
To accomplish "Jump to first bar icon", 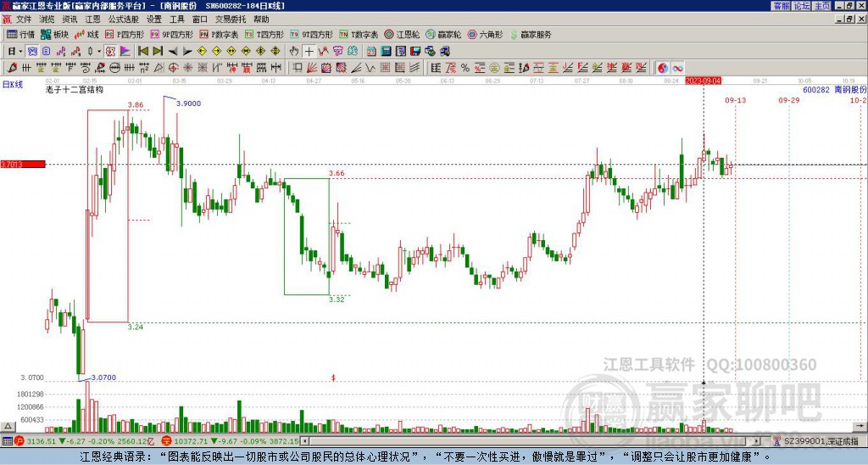I will point(142,52).
